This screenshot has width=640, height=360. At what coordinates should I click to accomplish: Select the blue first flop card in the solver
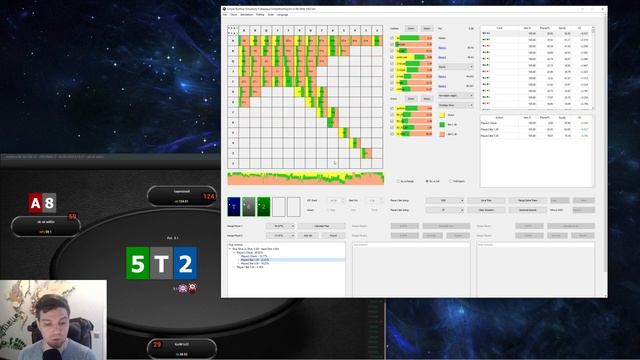[x=234, y=207]
